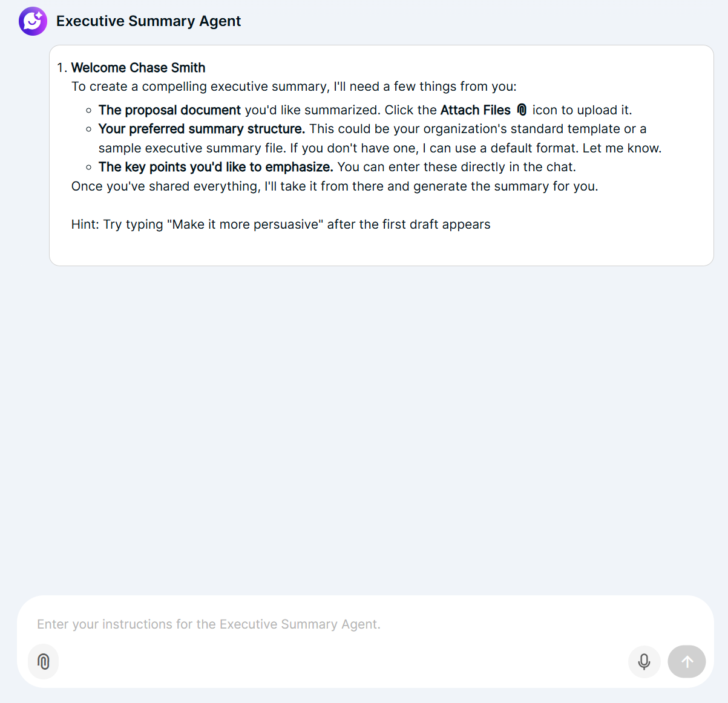Click the send arrow button
Image resolution: width=728 pixels, height=703 pixels.
tap(687, 661)
